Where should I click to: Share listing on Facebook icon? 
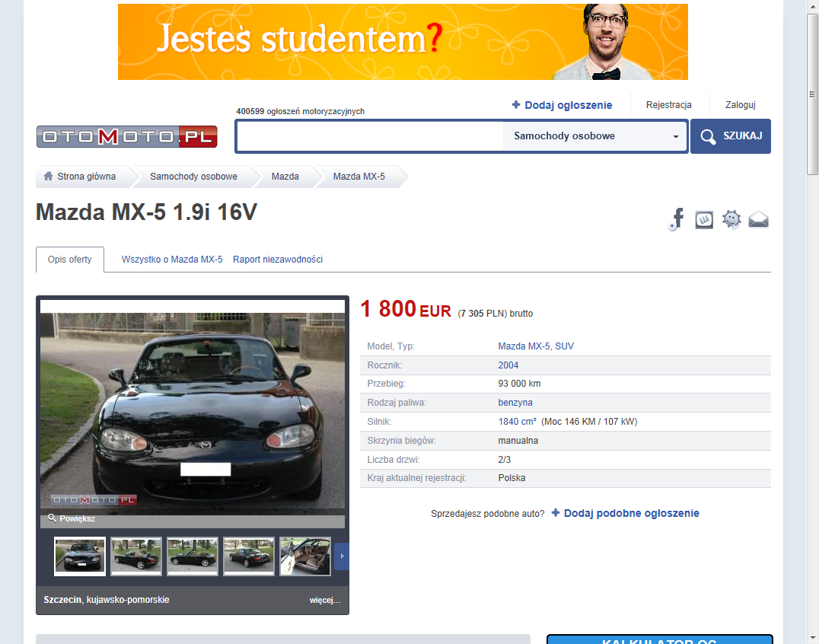677,219
